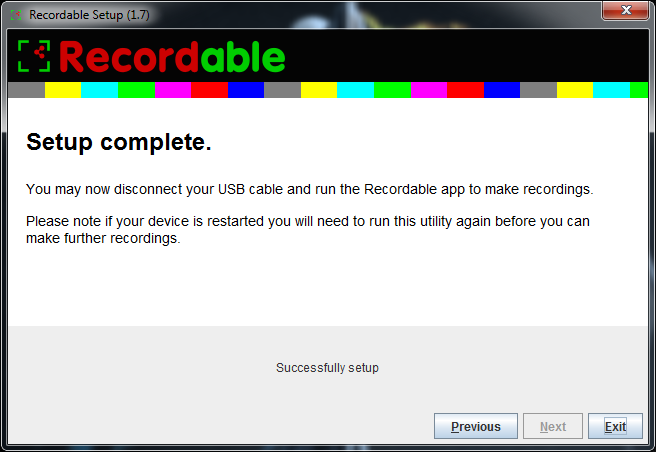Click the Recordable icon in the title bar
The width and height of the screenshot is (656, 452).
coord(16,15)
